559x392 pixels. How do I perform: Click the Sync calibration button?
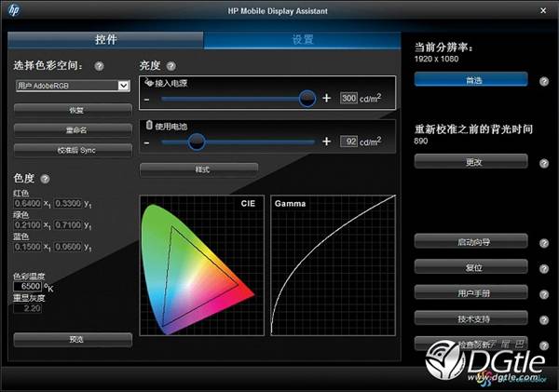(x=73, y=151)
